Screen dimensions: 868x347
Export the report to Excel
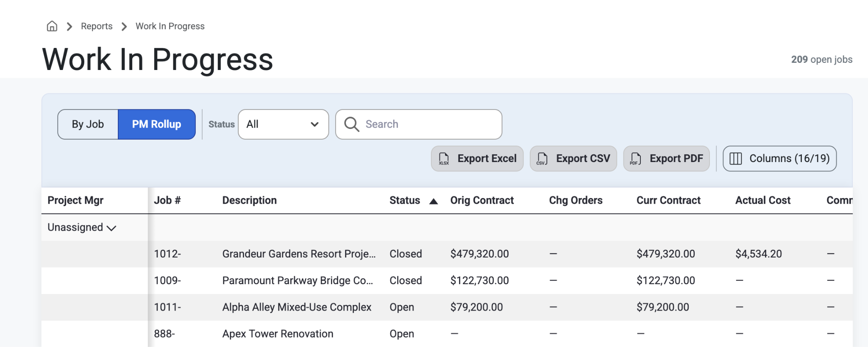coord(477,159)
